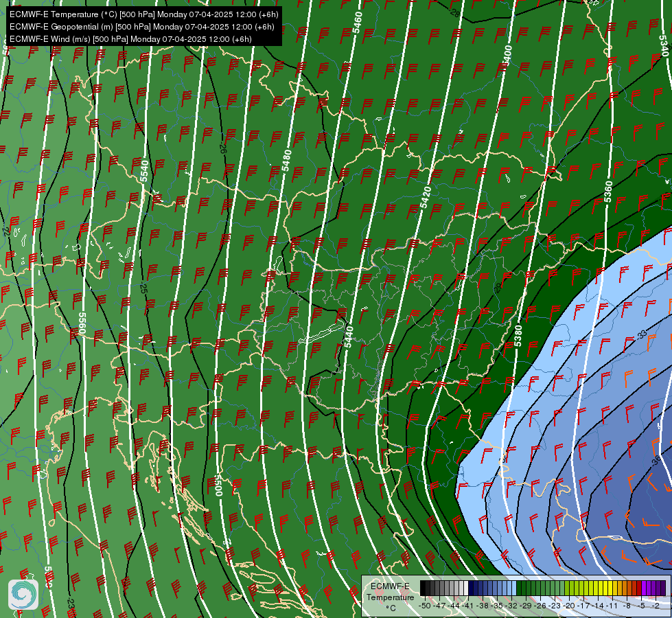Click the 23 isotherm label near bottom

coord(71,604)
